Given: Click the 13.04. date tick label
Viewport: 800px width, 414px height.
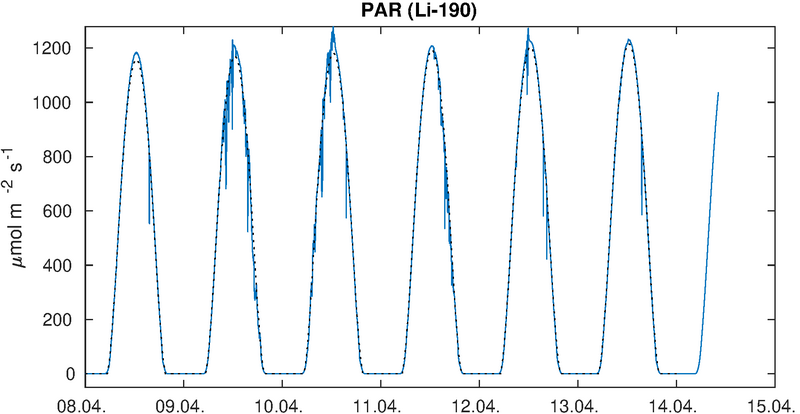Looking at the screenshot, I should click(x=577, y=403).
